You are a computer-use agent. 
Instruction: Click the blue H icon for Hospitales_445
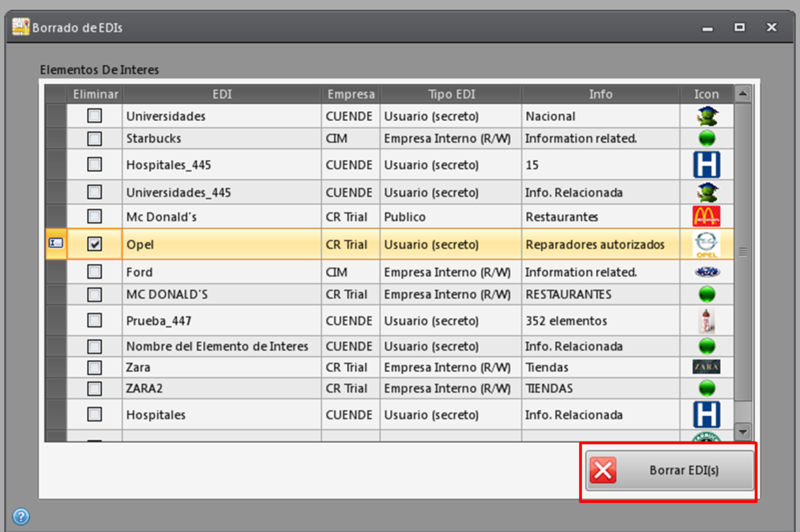[706, 164]
